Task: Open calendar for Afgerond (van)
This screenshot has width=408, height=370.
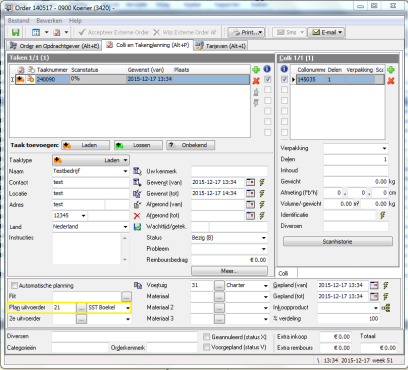Action: [x=250, y=204]
